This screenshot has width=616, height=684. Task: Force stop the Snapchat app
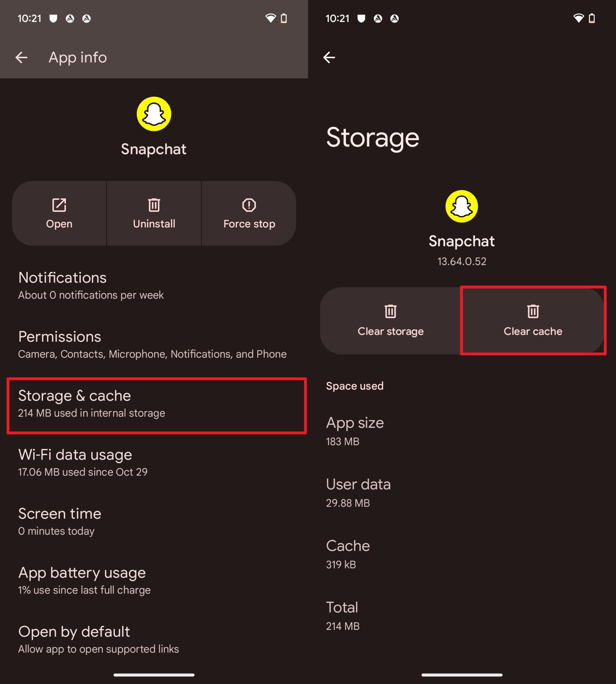click(249, 213)
